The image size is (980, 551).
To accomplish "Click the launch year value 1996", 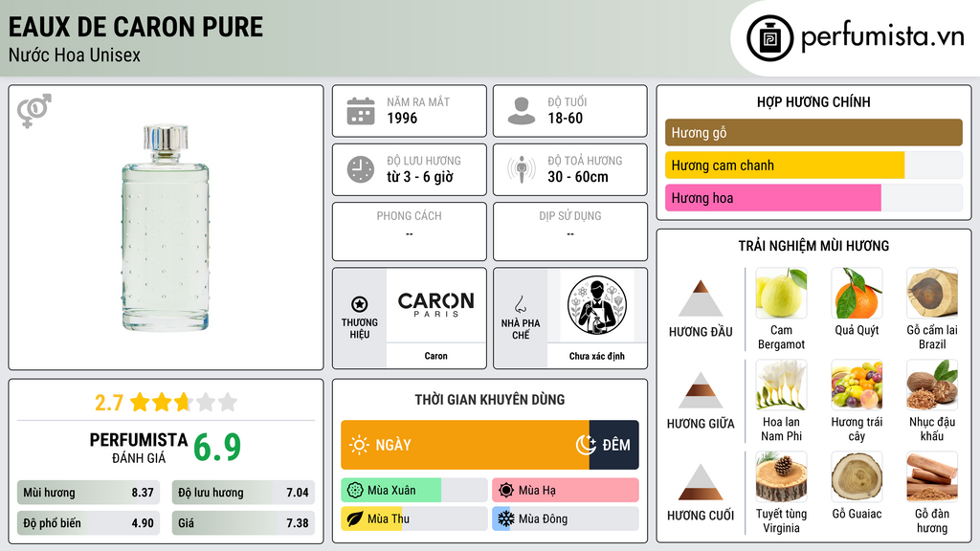I will 402,118.
